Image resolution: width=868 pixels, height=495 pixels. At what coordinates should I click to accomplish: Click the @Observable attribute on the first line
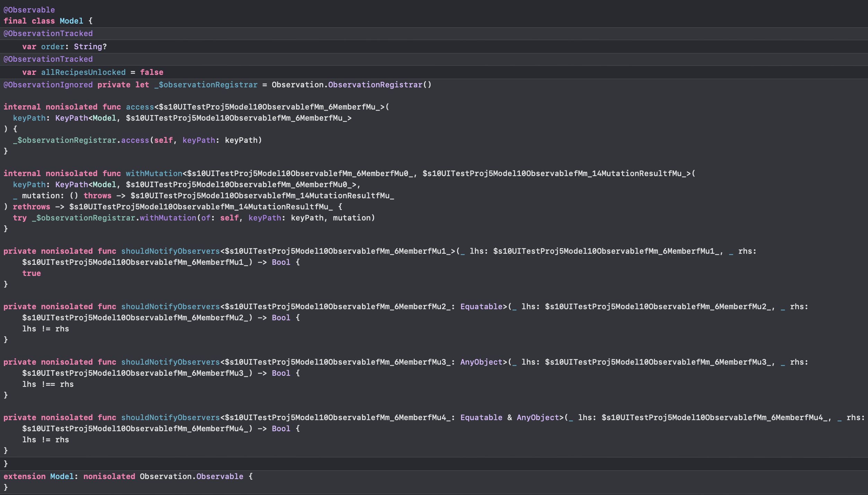pyautogui.click(x=29, y=10)
